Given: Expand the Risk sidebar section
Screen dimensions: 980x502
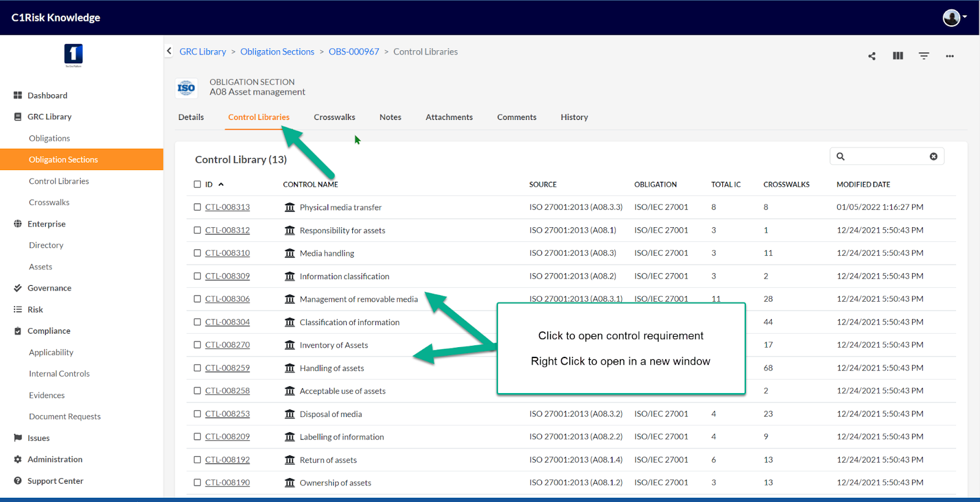Looking at the screenshot, I should 36,309.
